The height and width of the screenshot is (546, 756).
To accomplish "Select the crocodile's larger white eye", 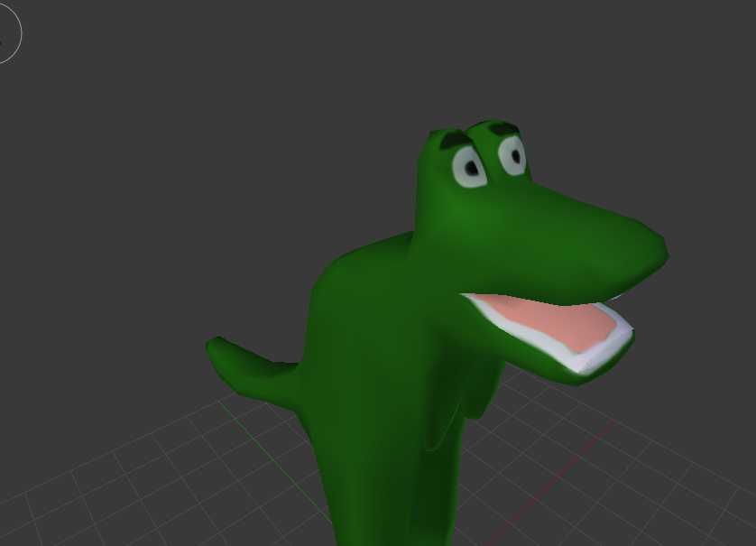I will click(x=469, y=167).
